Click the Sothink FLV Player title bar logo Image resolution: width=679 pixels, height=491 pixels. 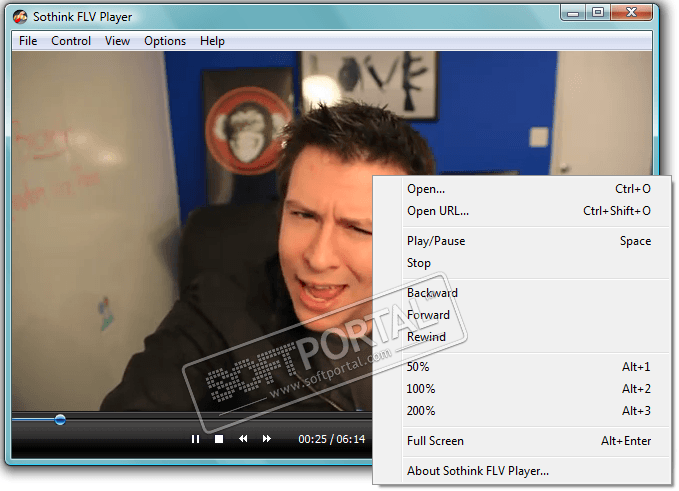[x=19, y=17]
